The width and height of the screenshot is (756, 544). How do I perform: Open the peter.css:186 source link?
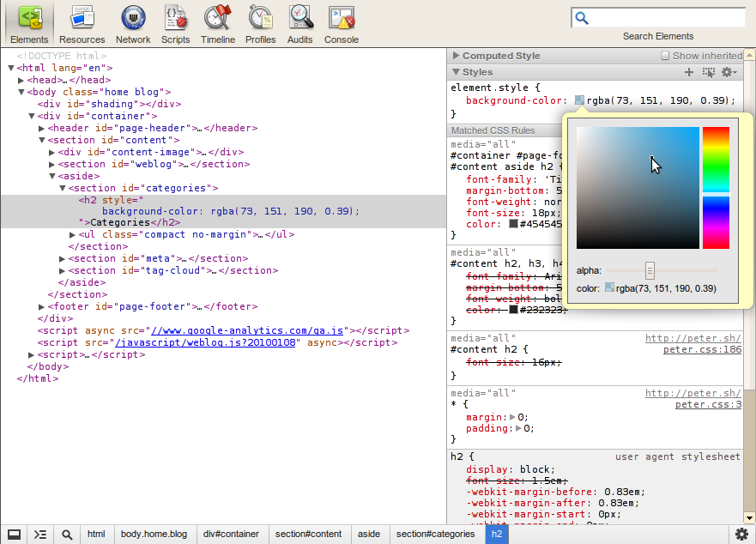click(x=702, y=349)
